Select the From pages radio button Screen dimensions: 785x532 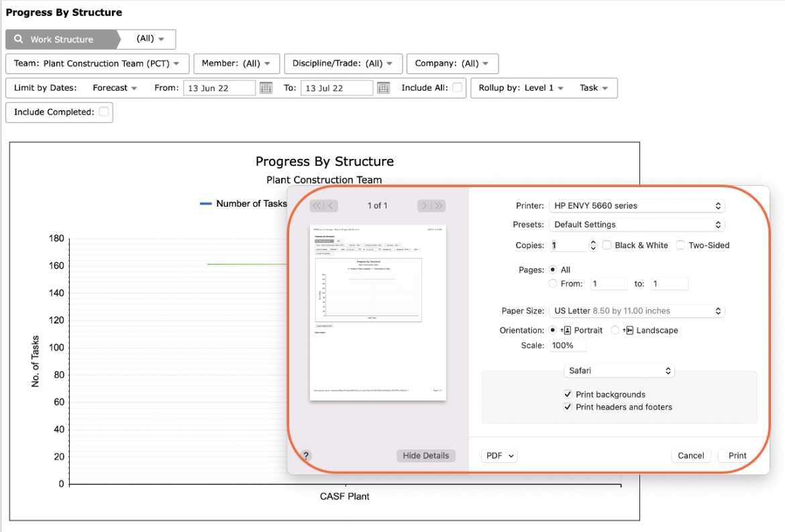553,283
